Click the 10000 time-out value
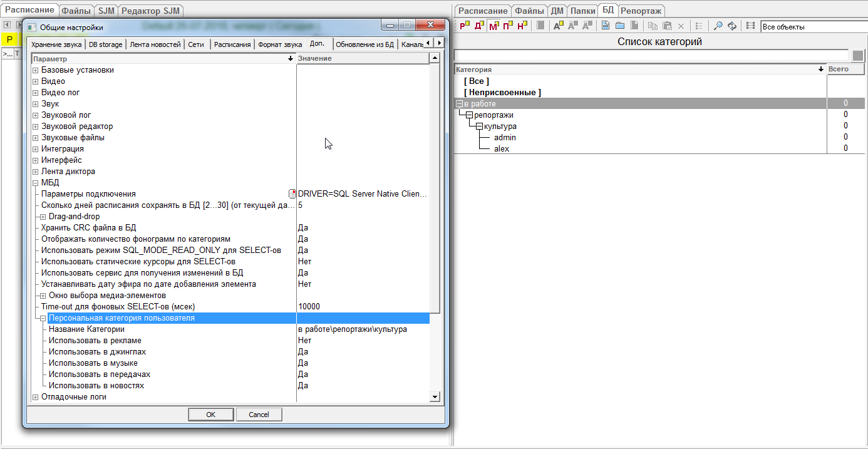 point(309,307)
